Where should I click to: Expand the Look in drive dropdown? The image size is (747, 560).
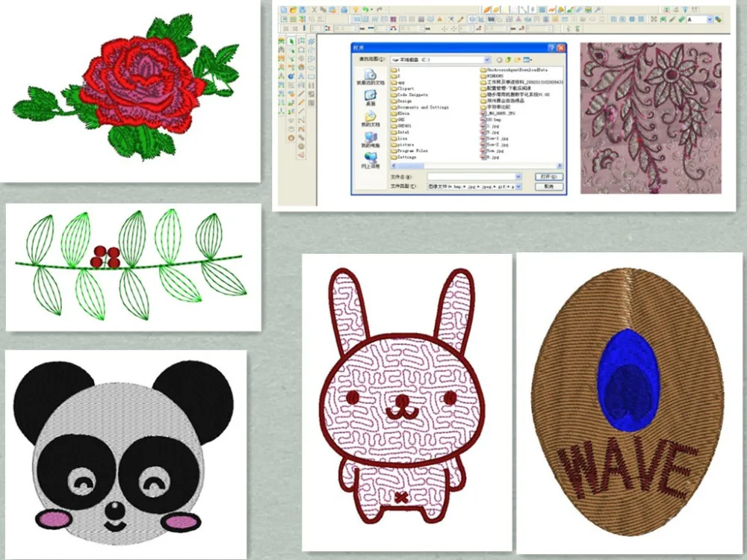click(x=486, y=60)
